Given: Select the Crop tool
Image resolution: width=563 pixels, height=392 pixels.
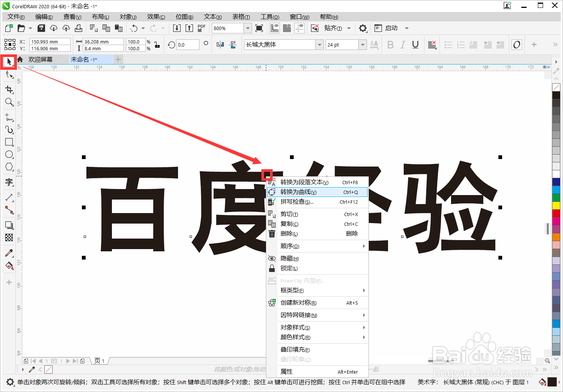Looking at the screenshot, I should [x=9, y=89].
